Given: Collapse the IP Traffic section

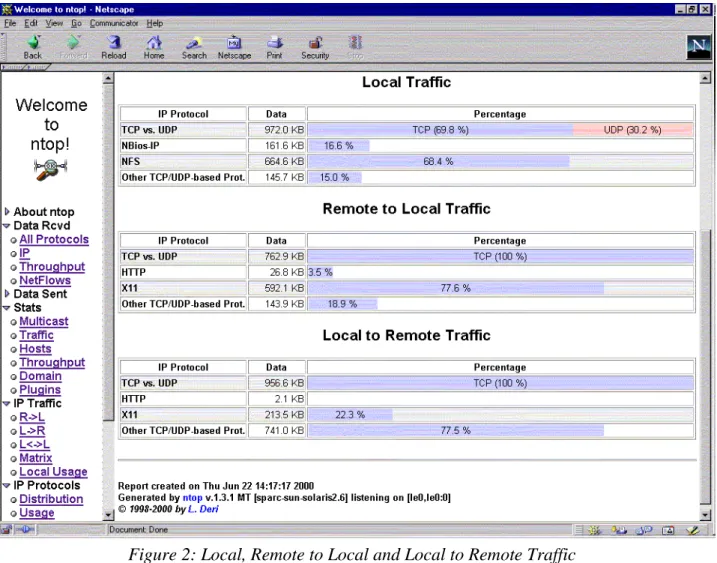Looking at the screenshot, I should [x=6, y=403].
